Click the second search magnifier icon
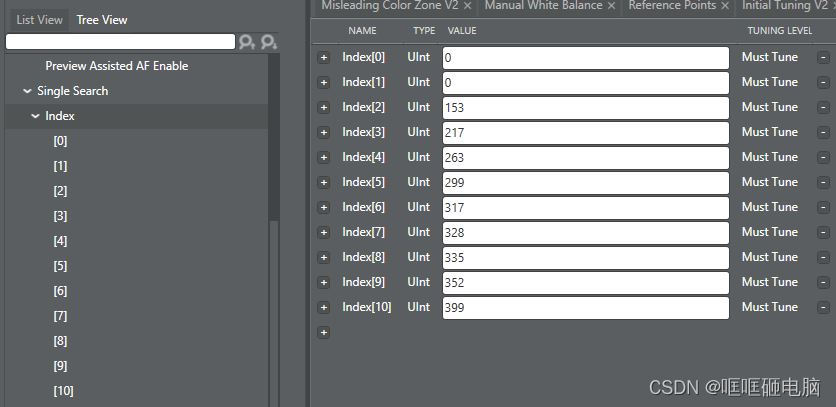 269,42
